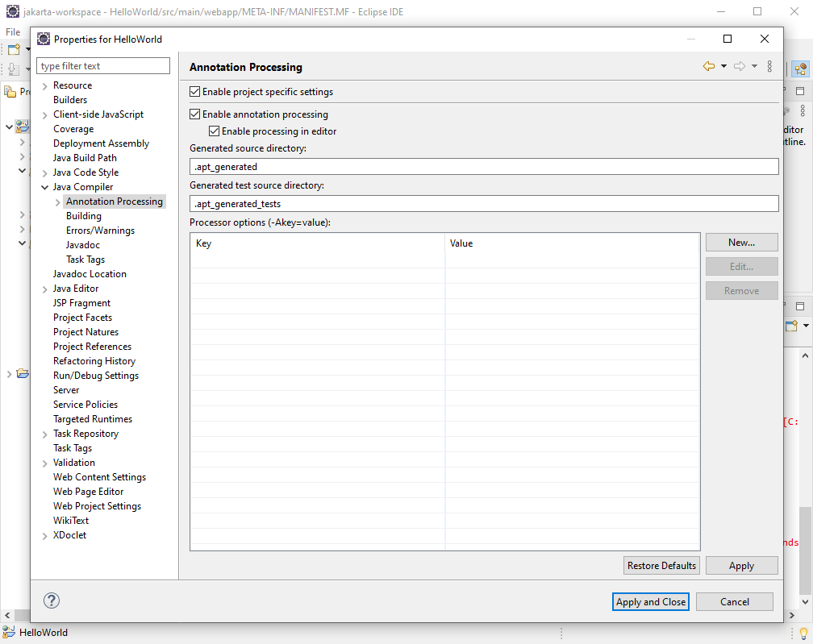The image size is (813, 644).
Task: Select the Errors/Warnings tree item
Action: [101, 230]
